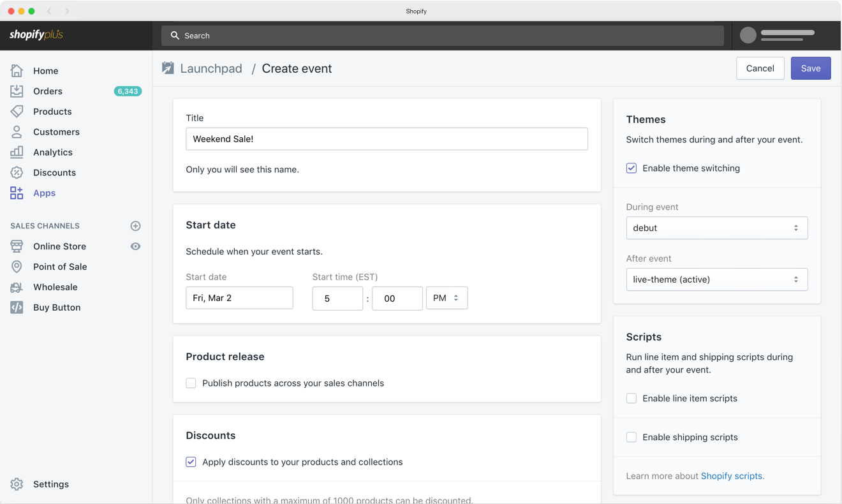Viewport: 842px width, 504px height.
Task: Click the search magnifier icon
Action: tap(175, 36)
